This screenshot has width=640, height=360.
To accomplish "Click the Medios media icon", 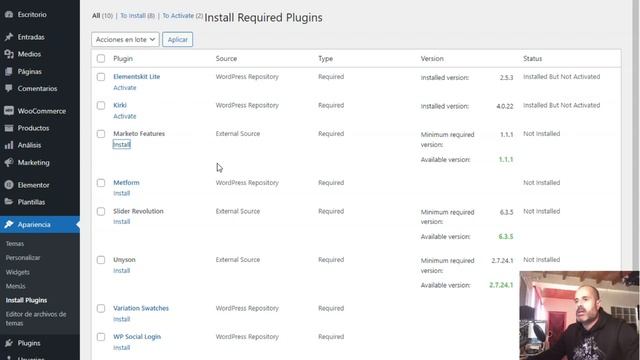I will pos(9,54).
